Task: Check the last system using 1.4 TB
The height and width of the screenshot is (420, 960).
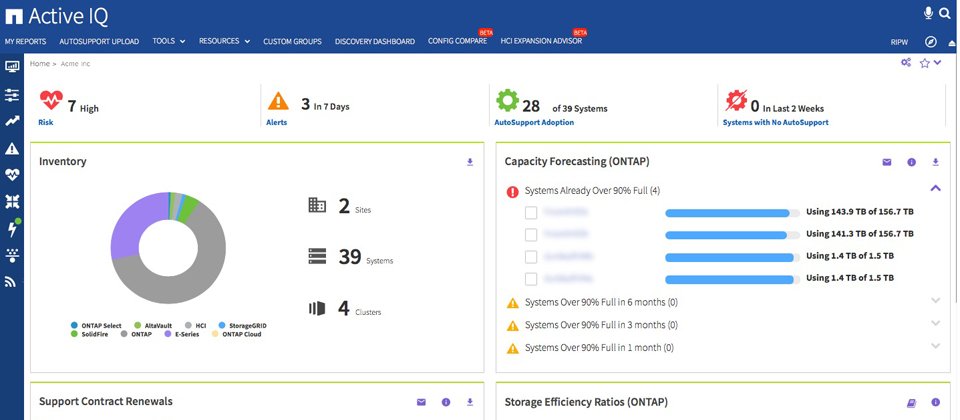Action: point(531,279)
